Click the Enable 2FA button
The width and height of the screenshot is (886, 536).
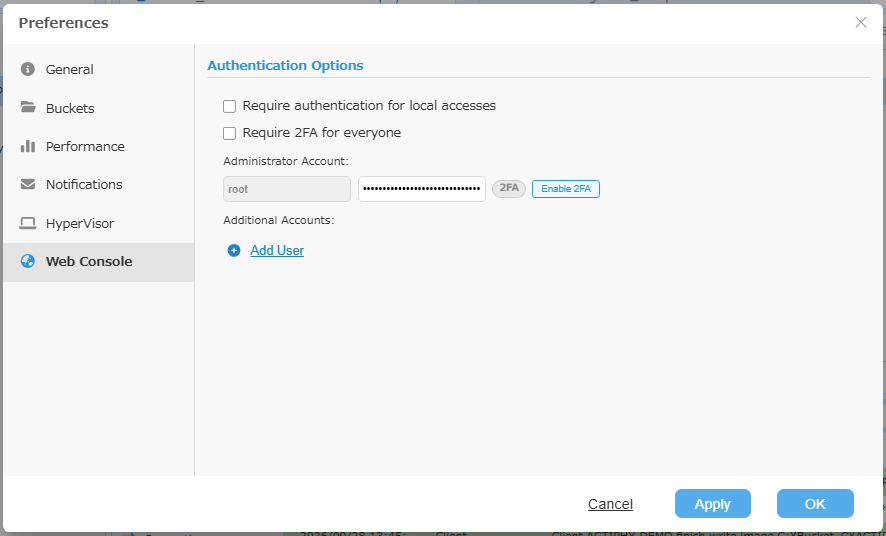coord(566,189)
